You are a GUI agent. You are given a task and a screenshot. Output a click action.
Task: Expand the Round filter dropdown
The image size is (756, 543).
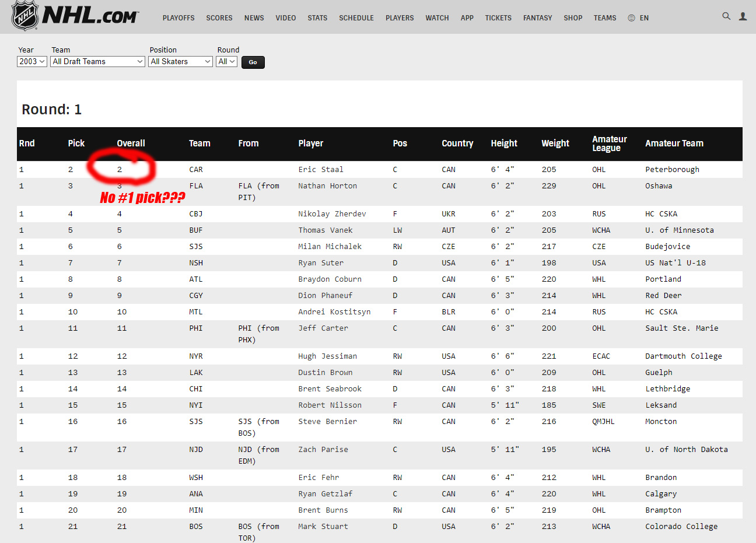click(x=226, y=62)
